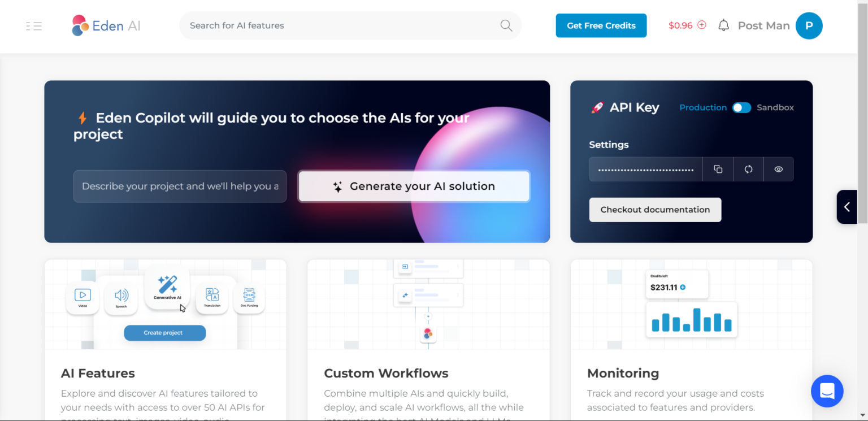
Task: Show the hidden API key
Action: click(x=778, y=169)
